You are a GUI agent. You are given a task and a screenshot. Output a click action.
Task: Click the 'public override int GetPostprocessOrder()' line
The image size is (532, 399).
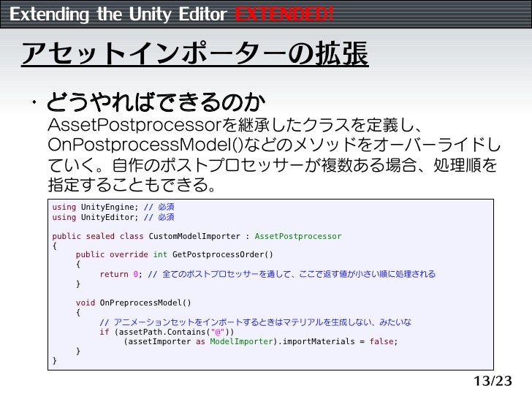(x=175, y=254)
